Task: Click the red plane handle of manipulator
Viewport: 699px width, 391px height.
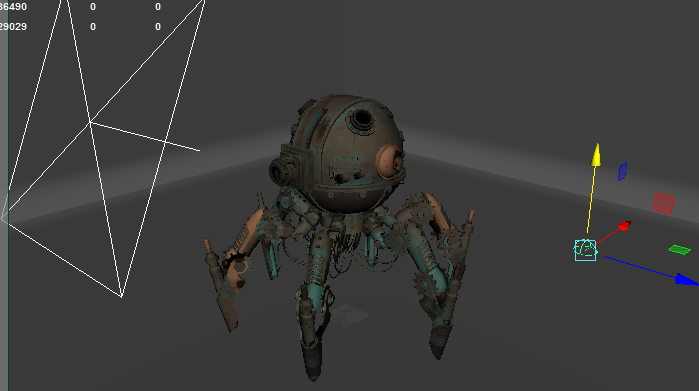Action: tap(663, 203)
